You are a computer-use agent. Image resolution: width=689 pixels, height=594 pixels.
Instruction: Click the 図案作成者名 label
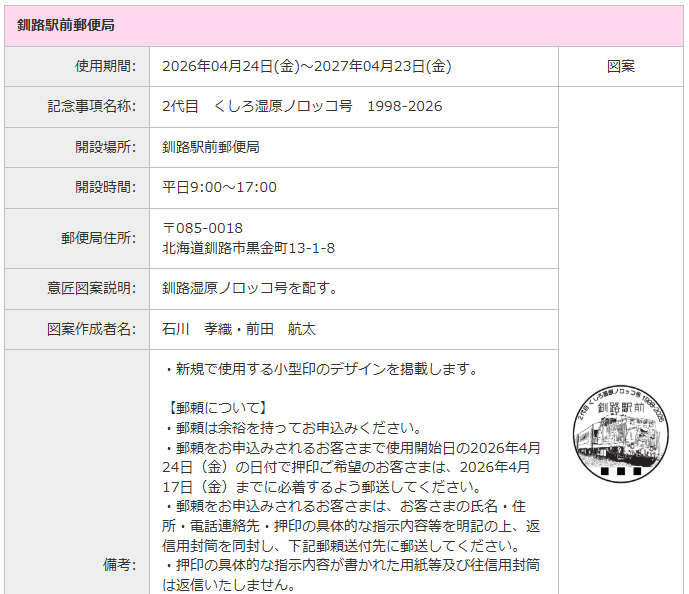tap(92, 329)
